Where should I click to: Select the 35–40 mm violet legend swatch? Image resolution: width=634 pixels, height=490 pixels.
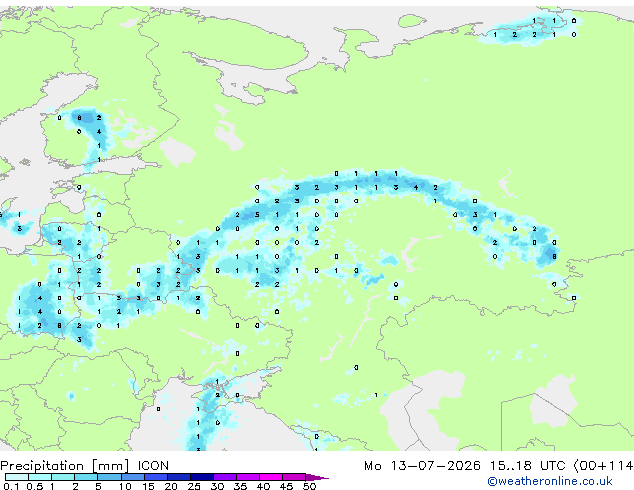tap(248, 477)
